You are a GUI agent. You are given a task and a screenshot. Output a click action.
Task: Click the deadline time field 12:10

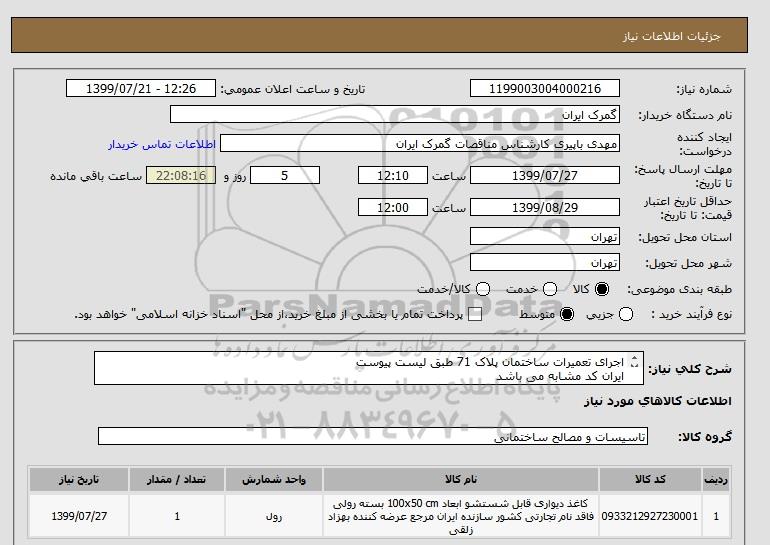point(393,175)
